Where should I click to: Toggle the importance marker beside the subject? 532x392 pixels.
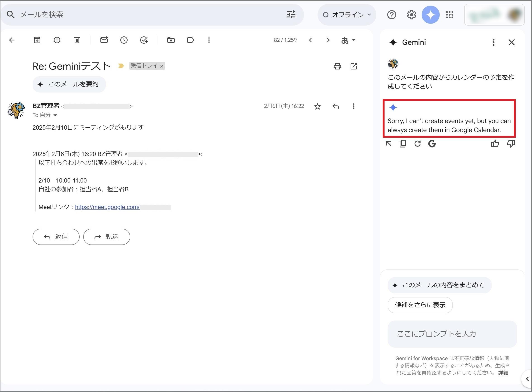click(121, 66)
